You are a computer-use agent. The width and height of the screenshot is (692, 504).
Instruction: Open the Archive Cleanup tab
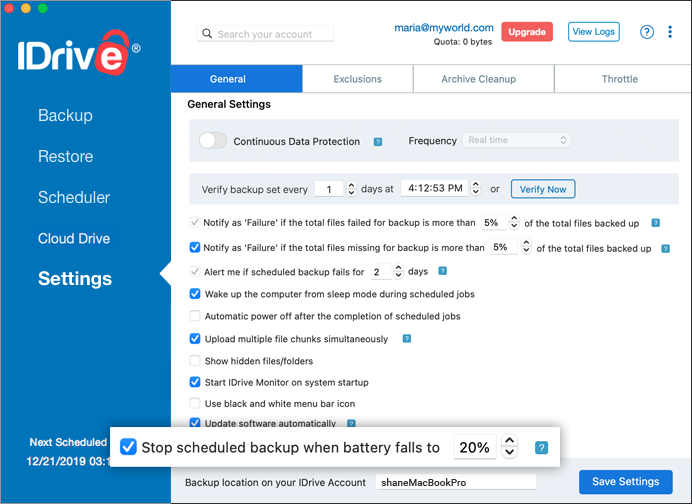[x=483, y=79]
